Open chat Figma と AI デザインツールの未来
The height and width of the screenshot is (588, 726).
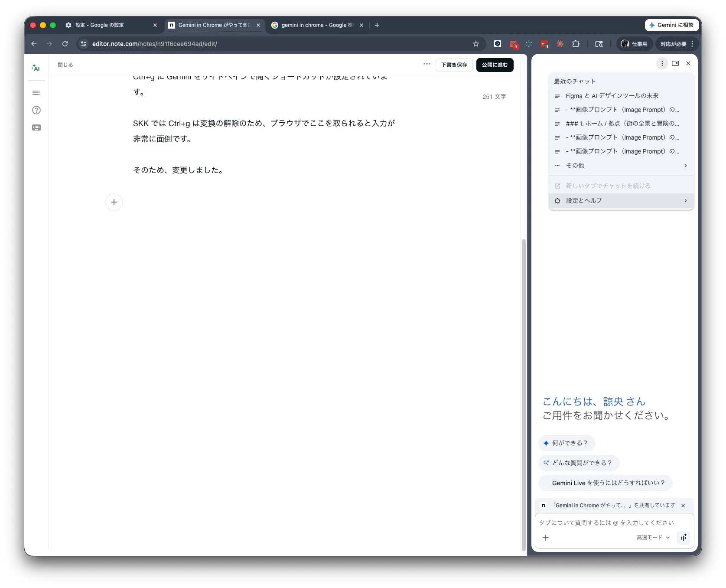click(x=622, y=96)
